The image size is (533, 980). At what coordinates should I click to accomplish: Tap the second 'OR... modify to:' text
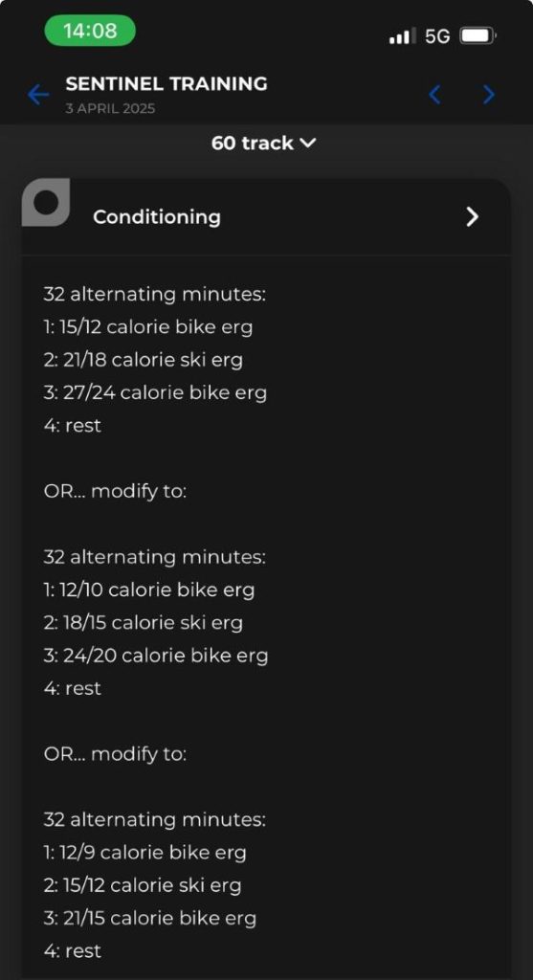pyautogui.click(x=115, y=754)
